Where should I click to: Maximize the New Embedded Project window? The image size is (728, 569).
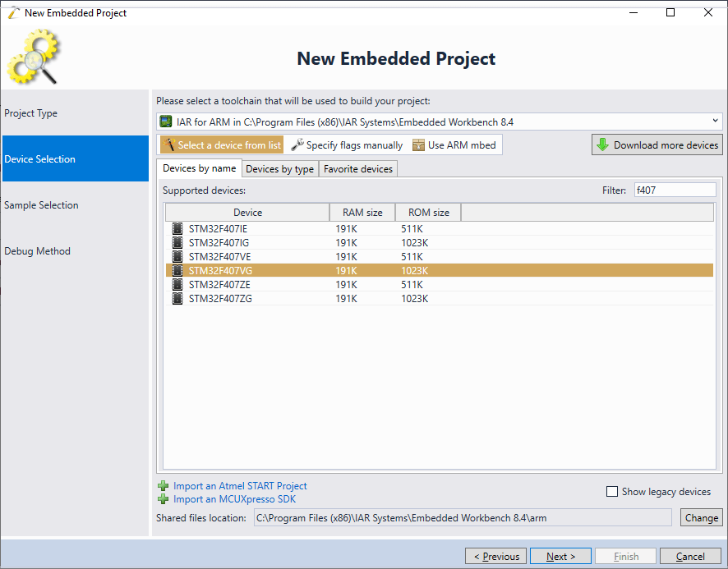[x=670, y=12]
